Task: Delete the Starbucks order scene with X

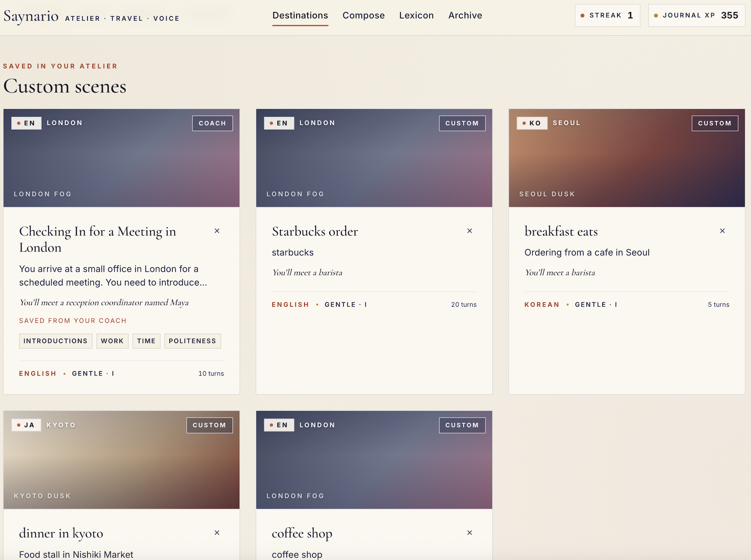Action: (x=470, y=231)
